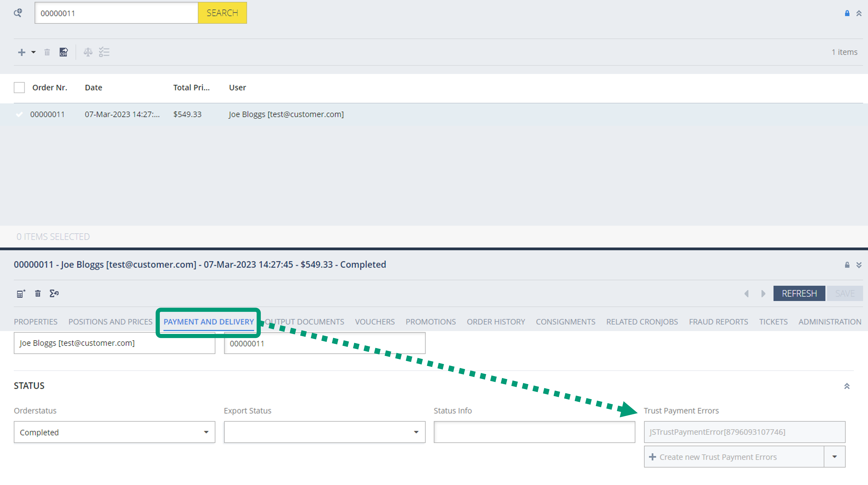Select the checkbox for order 00000011

click(x=19, y=115)
